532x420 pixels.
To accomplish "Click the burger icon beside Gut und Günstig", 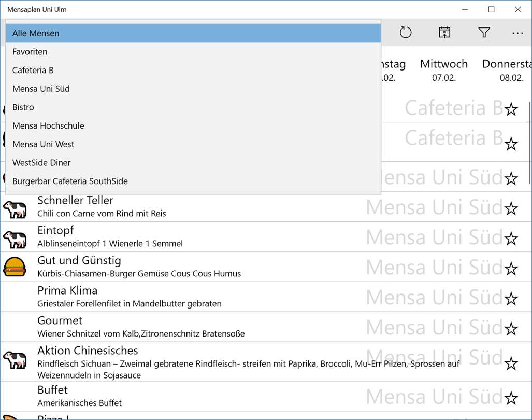I will [15, 267].
